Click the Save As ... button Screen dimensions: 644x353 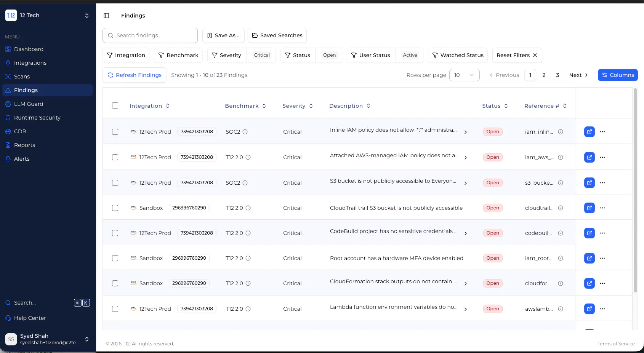224,35
